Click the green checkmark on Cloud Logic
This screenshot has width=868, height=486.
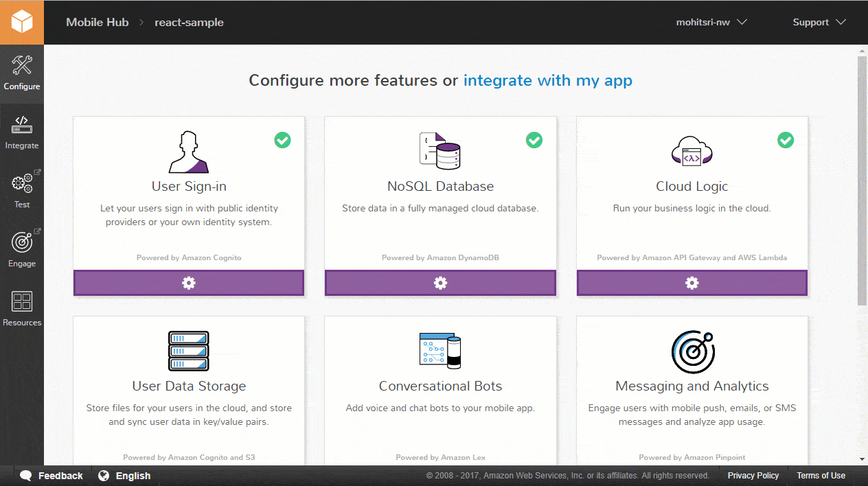coord(786,140)
